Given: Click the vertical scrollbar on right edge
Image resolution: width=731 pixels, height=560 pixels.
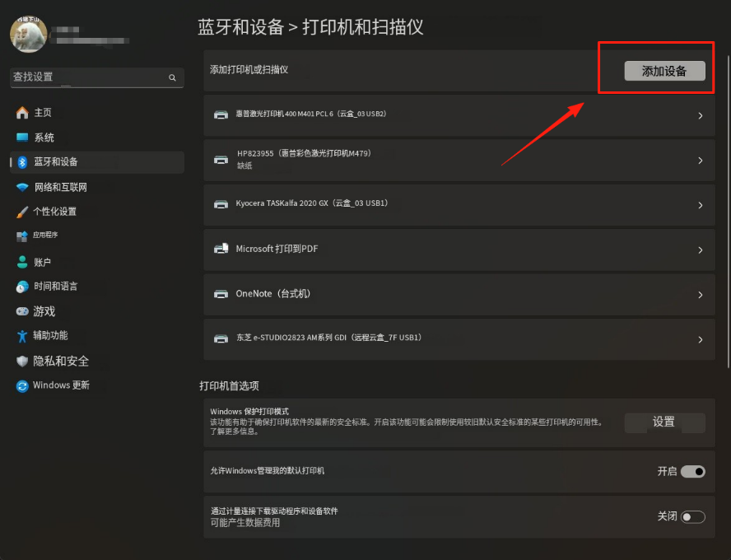Looking at the screenshot, I should tap(728, 212).
